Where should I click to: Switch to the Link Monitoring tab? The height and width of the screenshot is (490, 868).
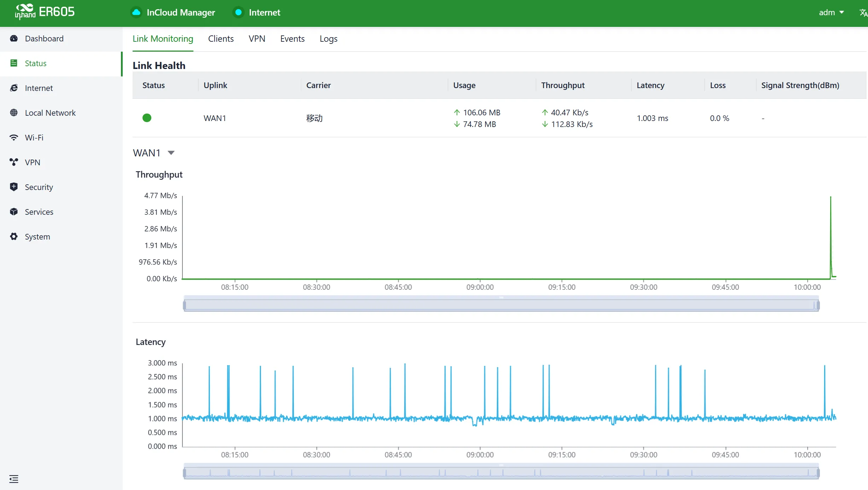click(x=163, y=39)
